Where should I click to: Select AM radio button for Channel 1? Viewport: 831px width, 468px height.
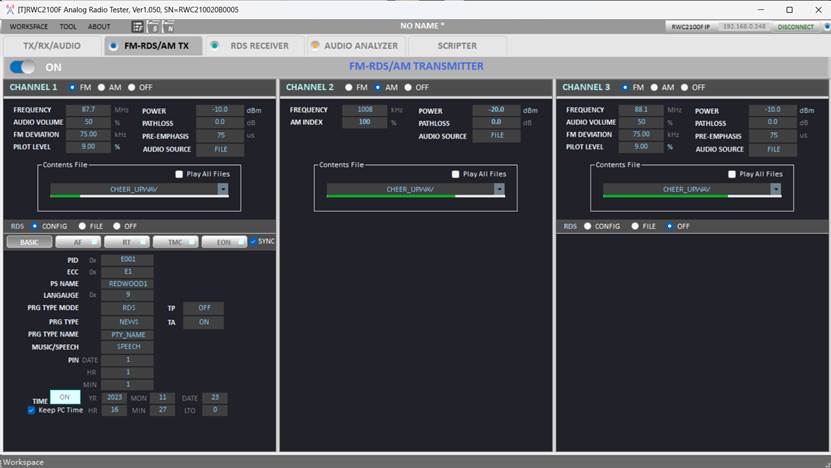coord(103,87)
